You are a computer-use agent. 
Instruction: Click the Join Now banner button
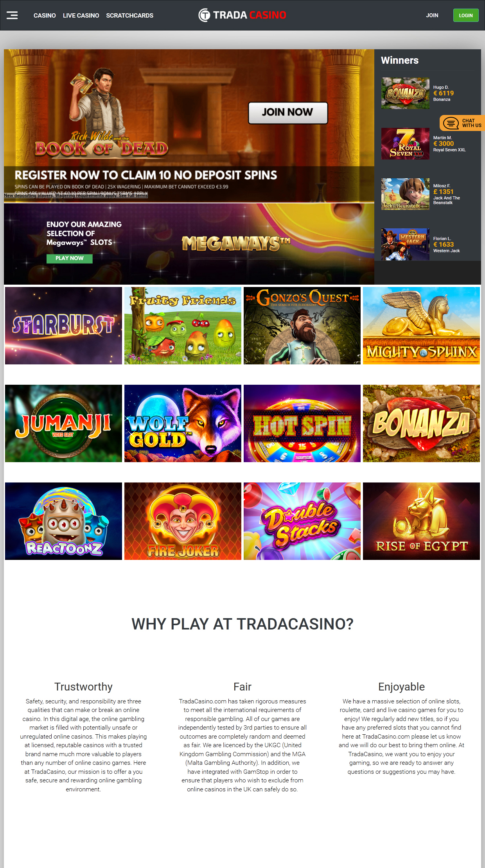point(288,113)
